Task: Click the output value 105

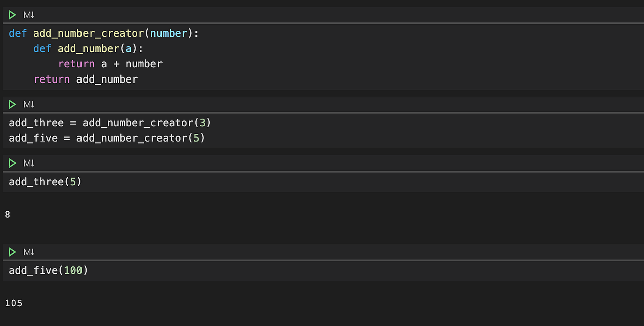Action: (14, 303)
